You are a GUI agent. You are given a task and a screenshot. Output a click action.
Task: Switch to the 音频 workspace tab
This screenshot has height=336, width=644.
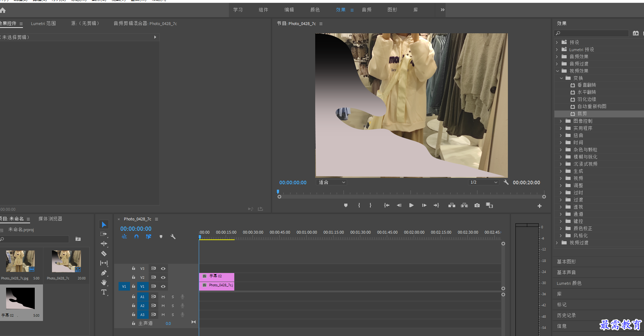[366, 10]
